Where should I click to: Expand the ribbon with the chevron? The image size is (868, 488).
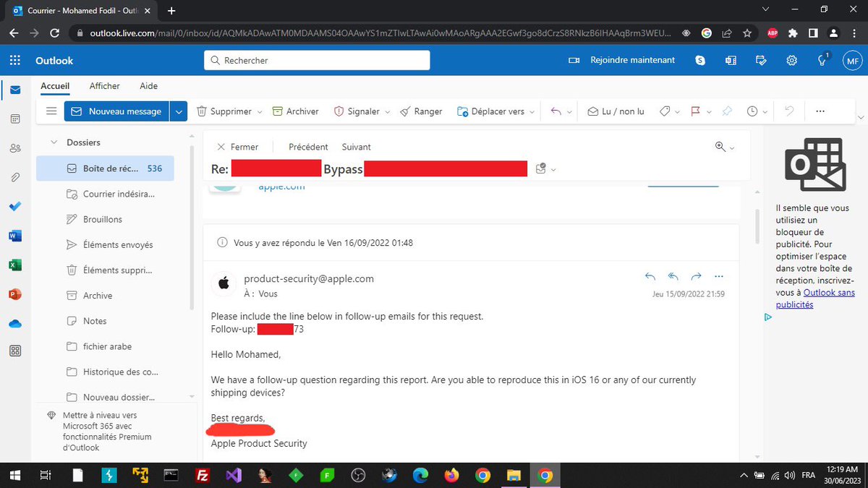[x=860, y=116]
